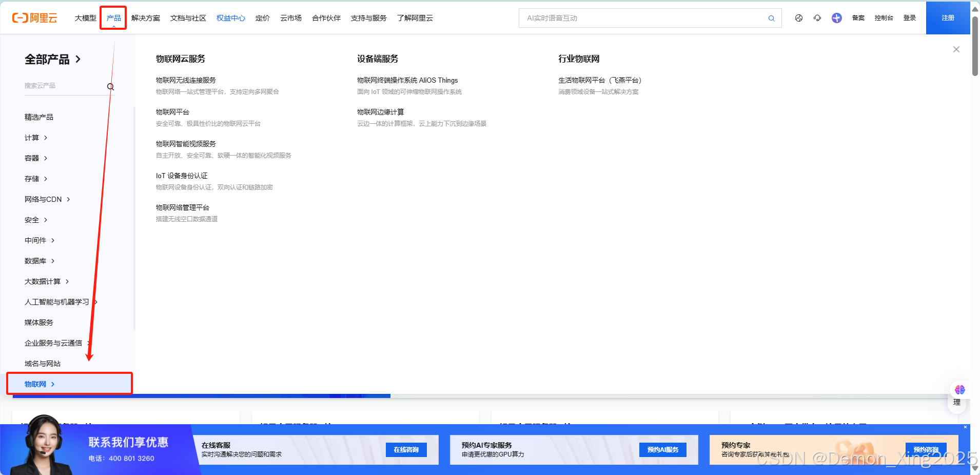
Task: Open 物联网无线连接服务 product link
Action: (186, 80)
